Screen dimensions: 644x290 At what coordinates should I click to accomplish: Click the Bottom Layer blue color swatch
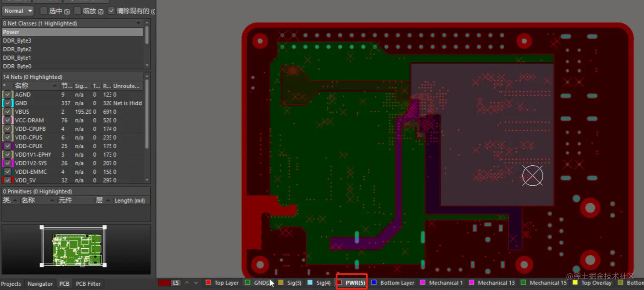pyautogui.click(x=374, y=282)
